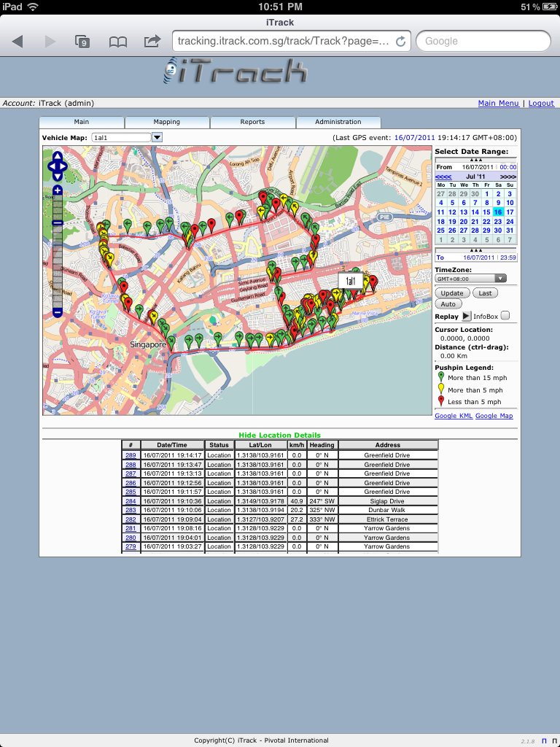Zoom out using the bottom minus button
The height and width of the screenshot is (747, 560).
58,312
